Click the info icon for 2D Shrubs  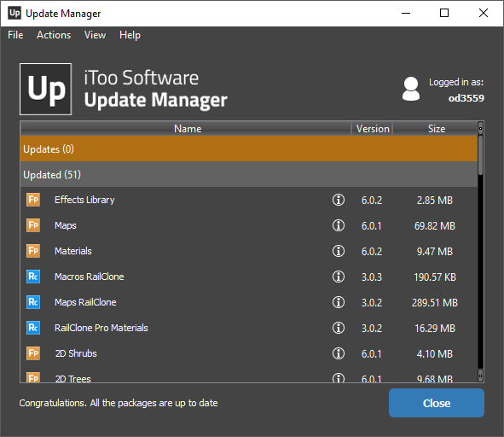tap(339, 353)
